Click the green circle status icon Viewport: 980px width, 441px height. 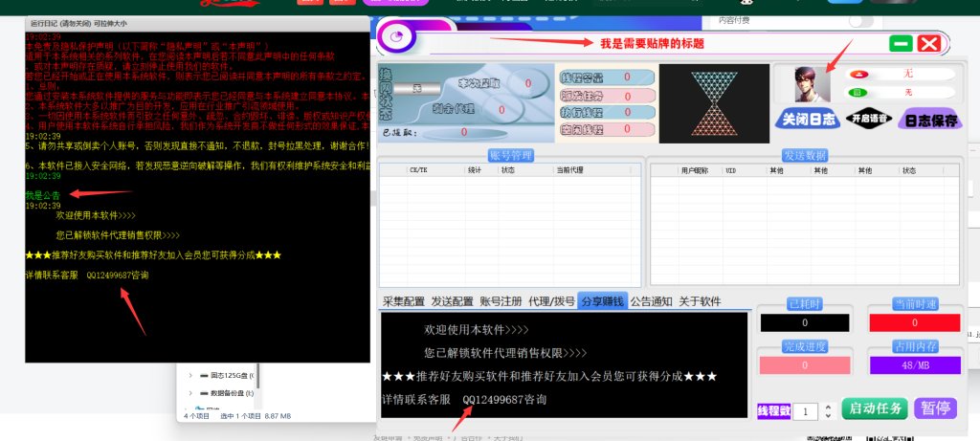pos(858,93)
